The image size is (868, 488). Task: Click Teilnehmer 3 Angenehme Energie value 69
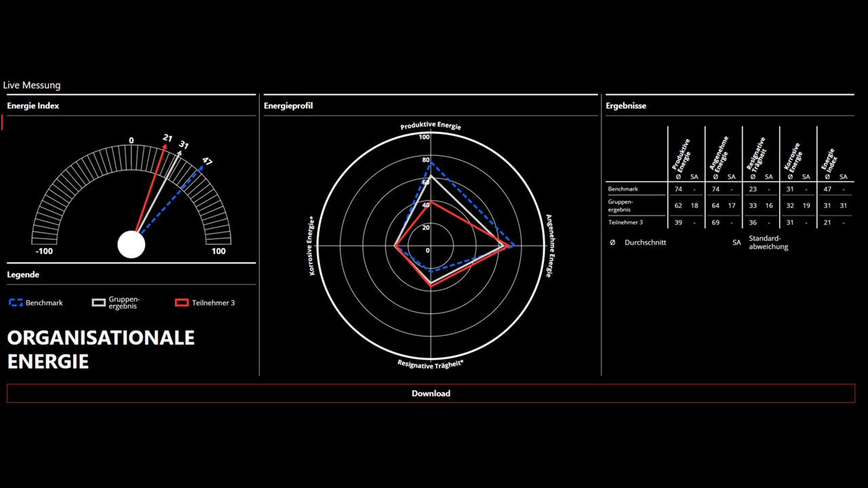[715, 222]
